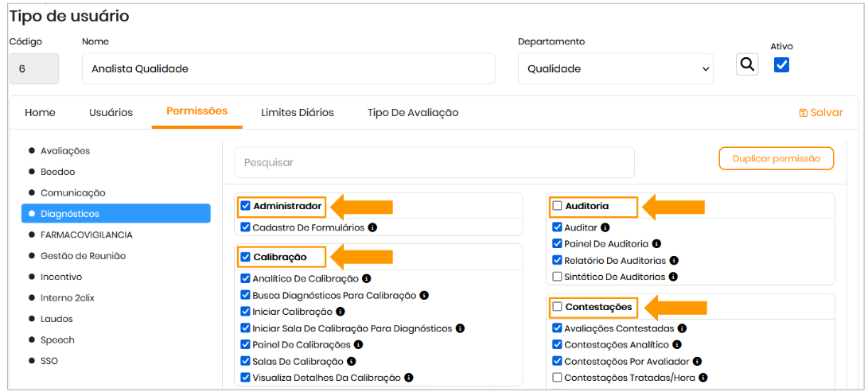Click info icon next to Iniciar Calibração

pos(341,312)
